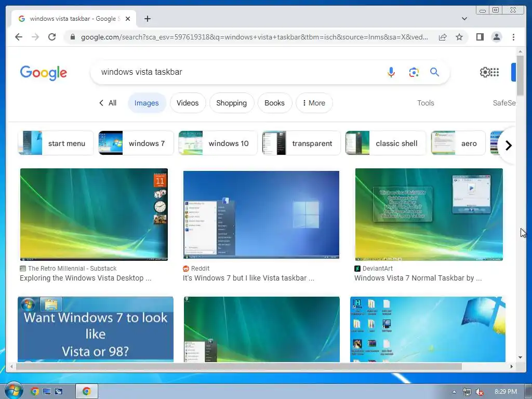Search by image with Google Lens icon
Viewport: 532px width, 399px height.
(x=414, y=72)
